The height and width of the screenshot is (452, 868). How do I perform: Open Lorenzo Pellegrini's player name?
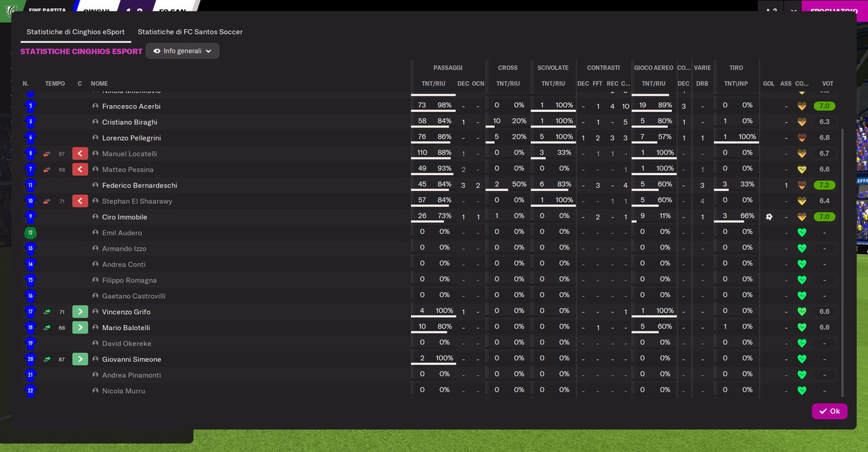[132, 138]
